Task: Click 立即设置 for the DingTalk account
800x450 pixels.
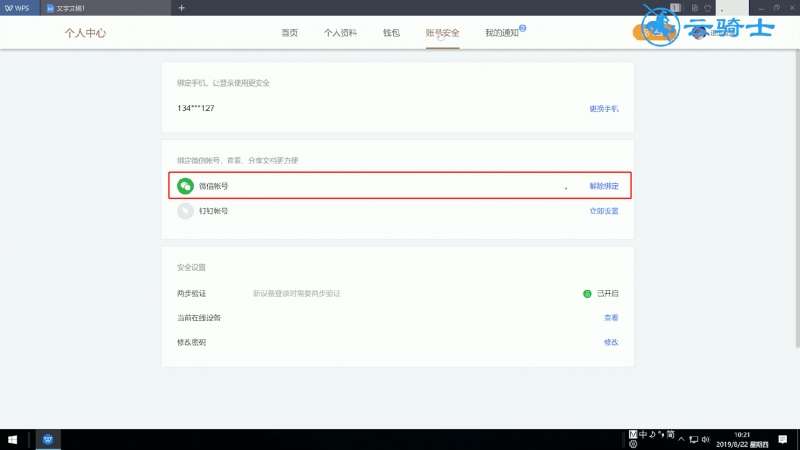Action: tap(604, 211)
